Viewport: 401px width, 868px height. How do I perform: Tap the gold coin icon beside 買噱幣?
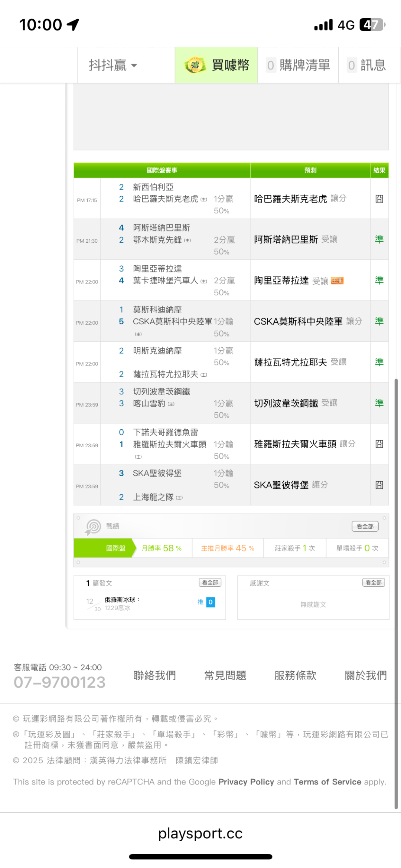(195, 65)
